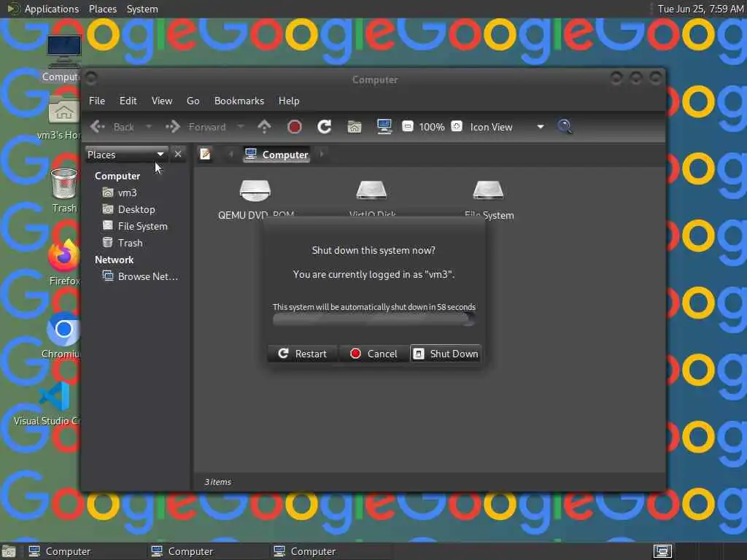Open the Places side pane dropdown
The height and width of the screenshot is (560, 747).
coord(125,155)
